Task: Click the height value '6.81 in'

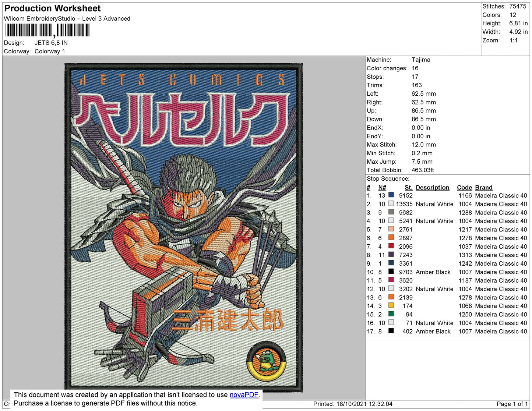Action: click(518, 23)
